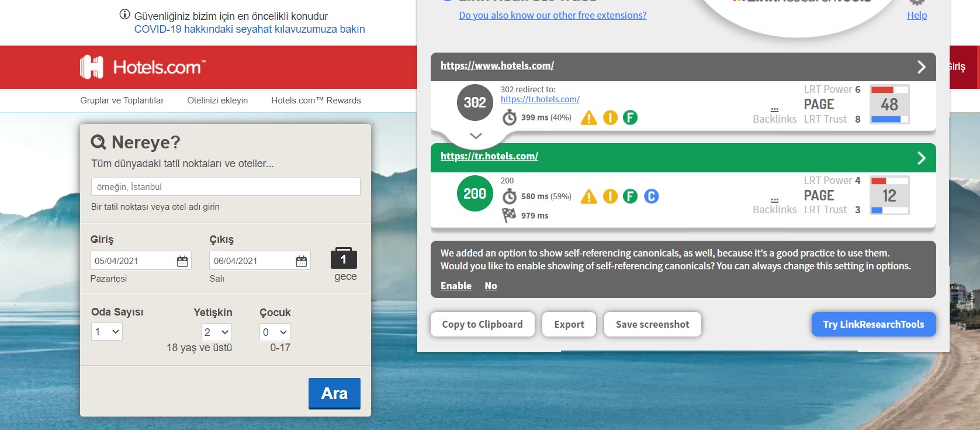This screenshot has height=430, width=980.
Task: Click the Hotels.com logo
Action: point(143,67)
